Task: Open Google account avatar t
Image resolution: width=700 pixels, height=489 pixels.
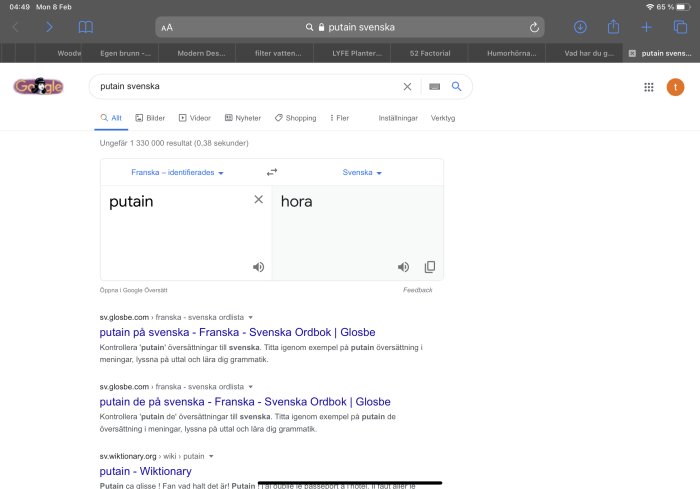Action: coord(675,87)
